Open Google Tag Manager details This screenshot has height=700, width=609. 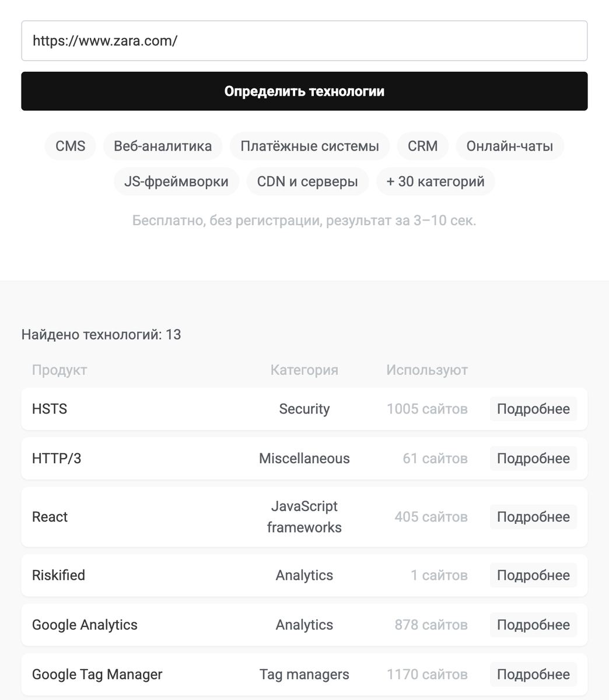pyautogui.click(x=533, y=674)
